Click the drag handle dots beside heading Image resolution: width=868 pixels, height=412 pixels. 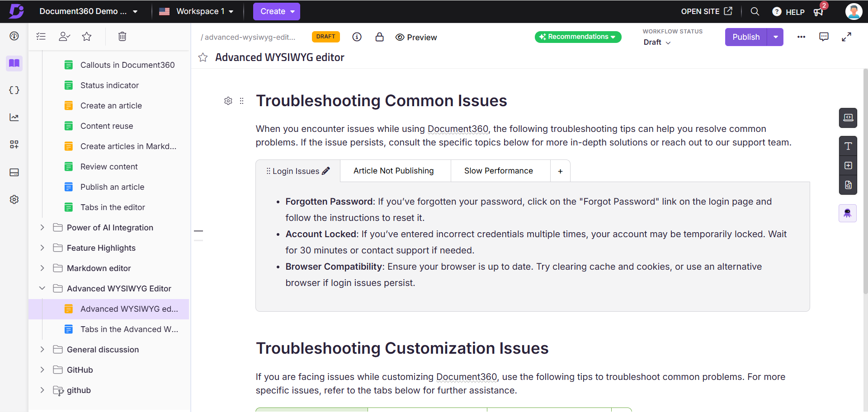[x=242, y=101]
